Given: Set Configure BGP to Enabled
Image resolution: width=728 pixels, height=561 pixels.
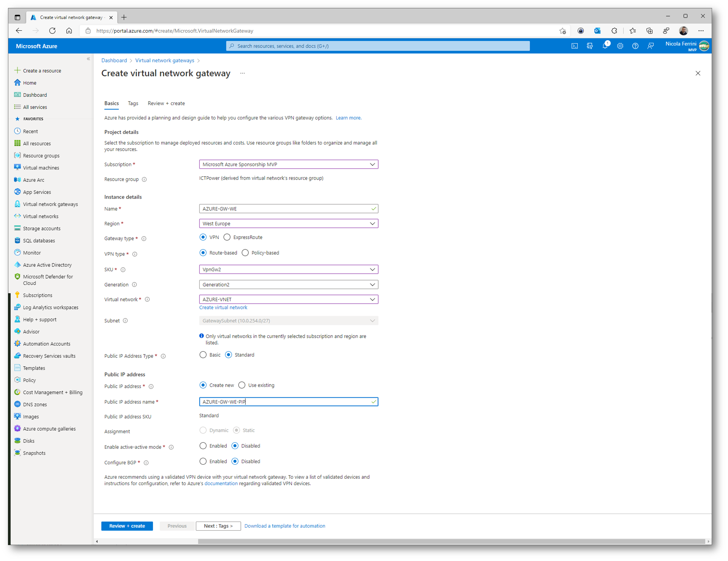Looking at the screenshot, I should [x=203, y=461].
